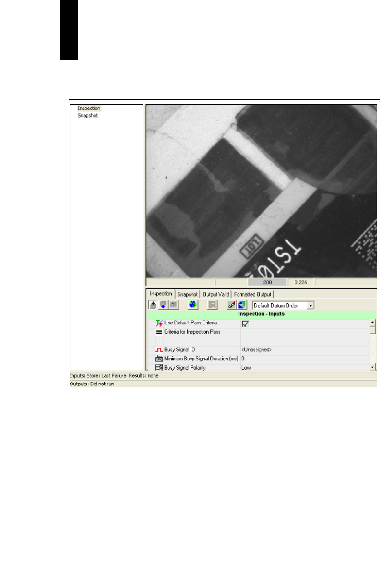
Task: Click the paintbrush toolbar icon
Action: (232, 305)
